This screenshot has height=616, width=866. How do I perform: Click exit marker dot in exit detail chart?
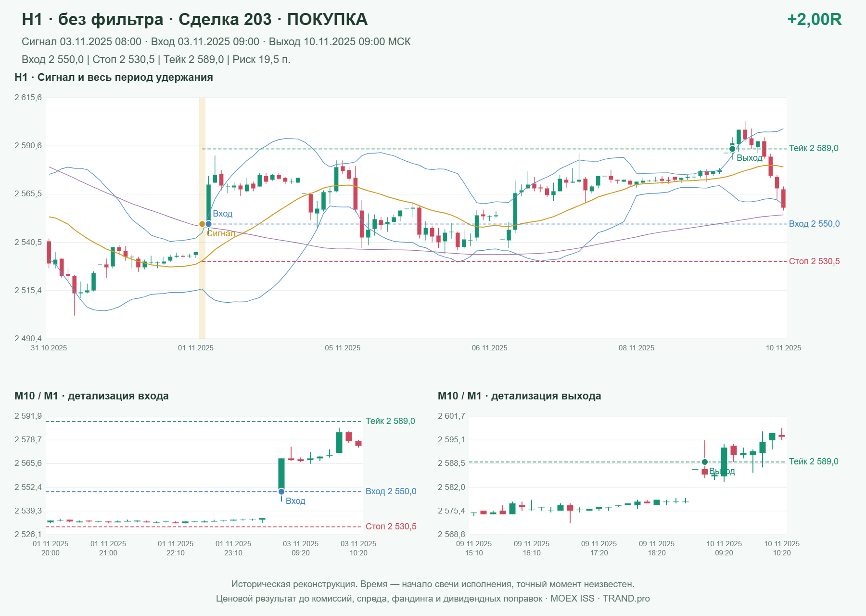[705, 462]
